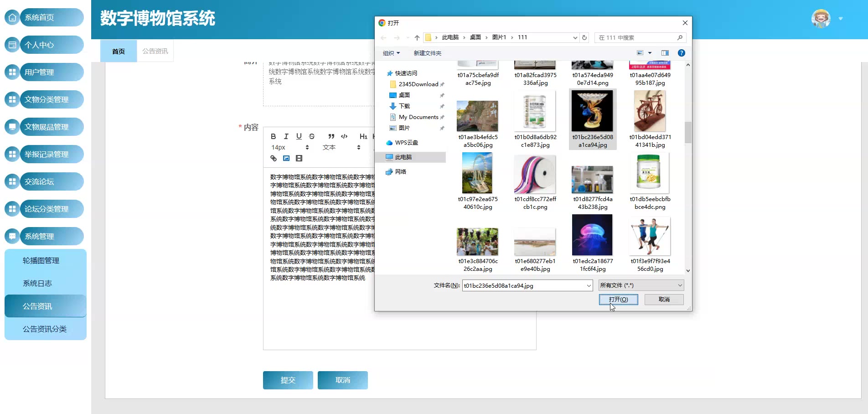Open 系统日志 submenu item

[x=46, y=283]
